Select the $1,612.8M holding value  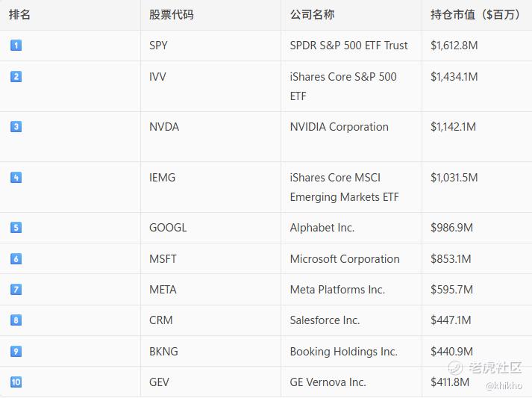tap(454, 46)
